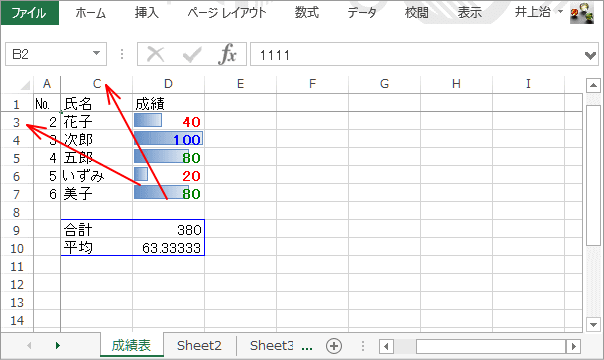The height and width of the screenshot is (360, 604).
Task: Click the 氏名 header cell
Action: coord(97,104)
